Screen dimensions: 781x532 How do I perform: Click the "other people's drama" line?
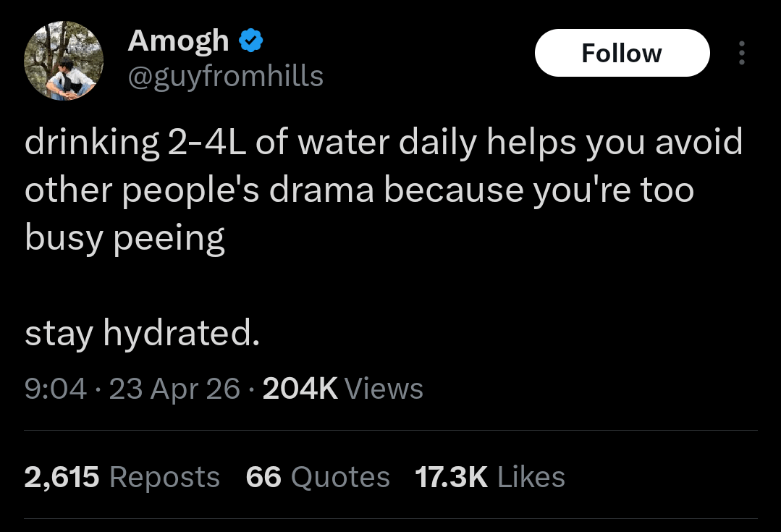click(x=359, y=190)
